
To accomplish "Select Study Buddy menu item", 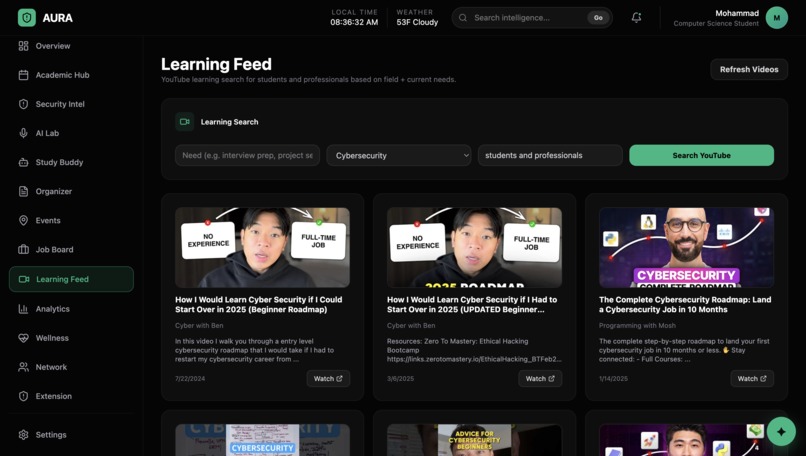I will point(71,162).
